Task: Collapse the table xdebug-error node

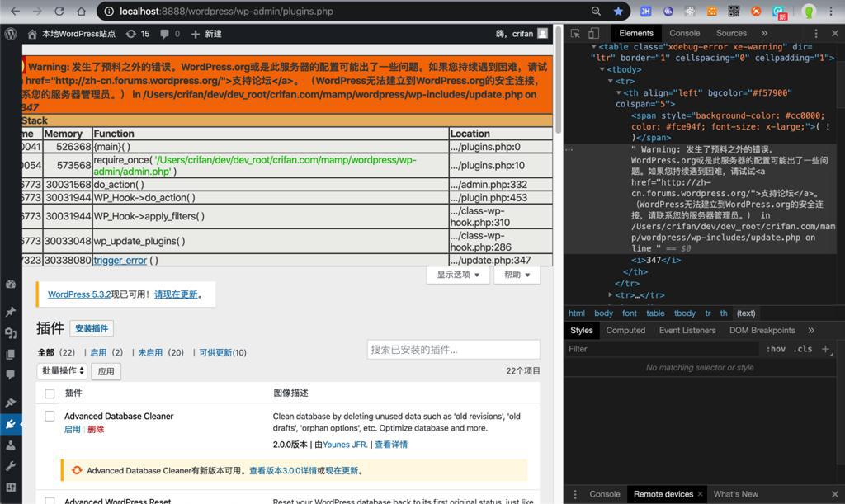Action: click(x=594, y=47)
